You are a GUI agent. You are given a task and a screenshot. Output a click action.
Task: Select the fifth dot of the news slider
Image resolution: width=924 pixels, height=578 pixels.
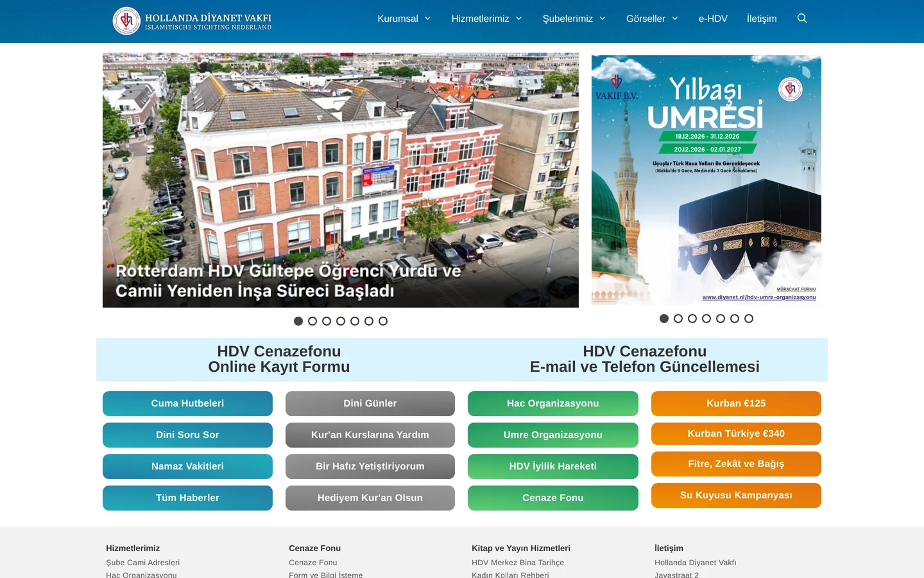(355, 321)
